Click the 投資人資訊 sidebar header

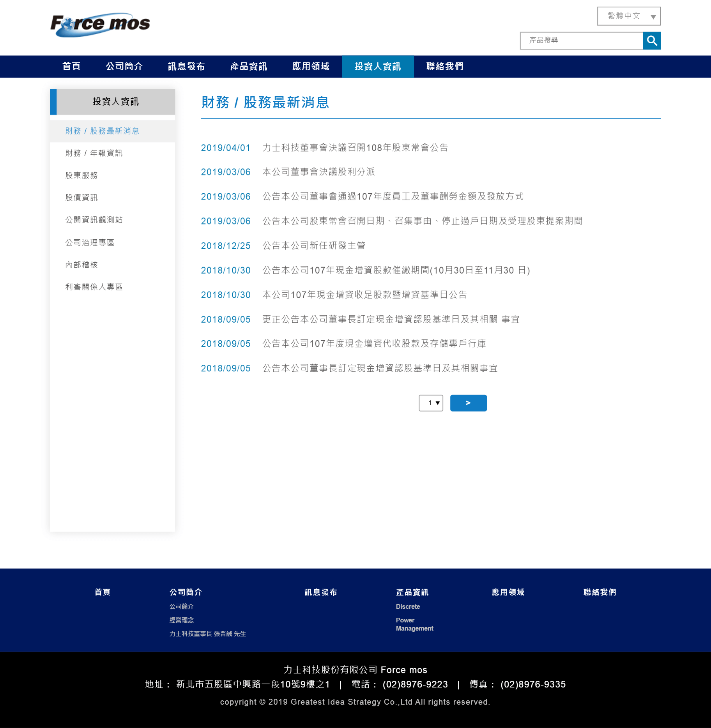[112, 102]
